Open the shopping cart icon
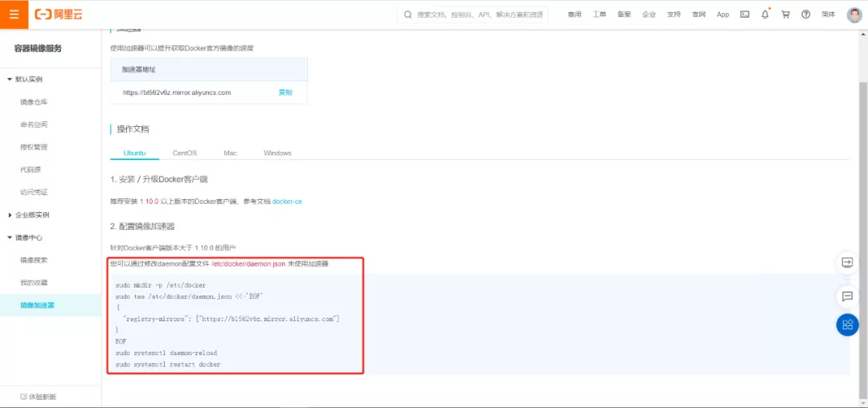 785,14
